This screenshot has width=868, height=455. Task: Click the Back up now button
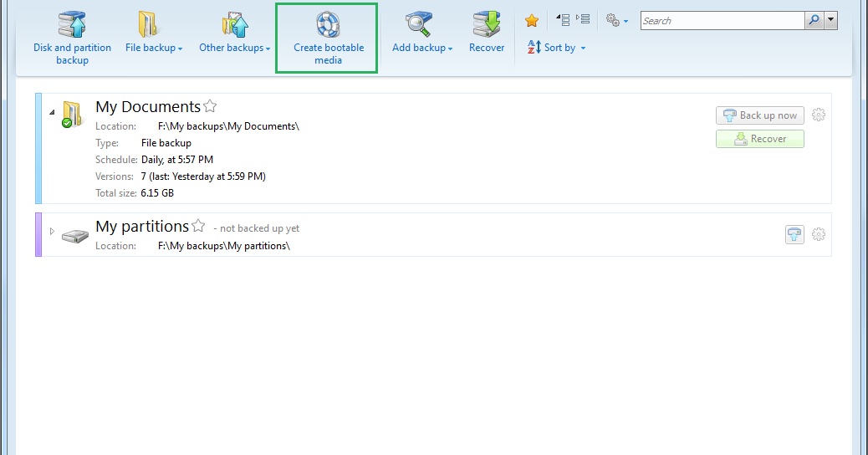point(759,115)
